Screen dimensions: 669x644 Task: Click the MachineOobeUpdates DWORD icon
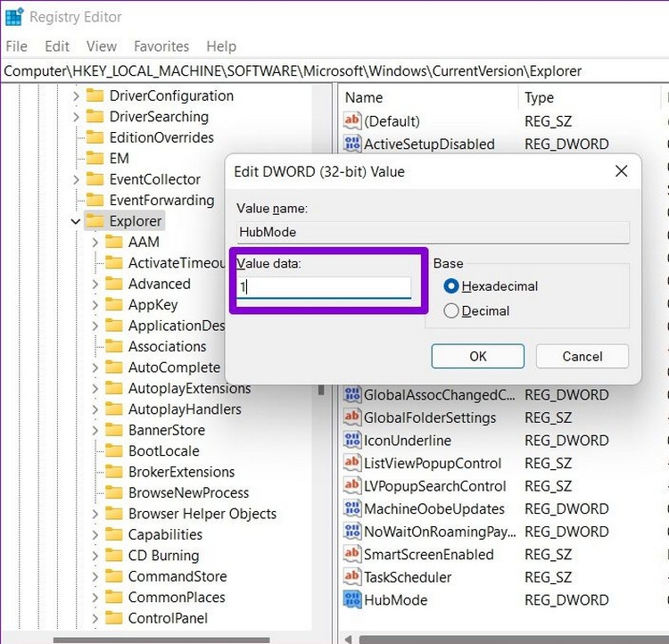pyautogui.click(x=352, y=508)
